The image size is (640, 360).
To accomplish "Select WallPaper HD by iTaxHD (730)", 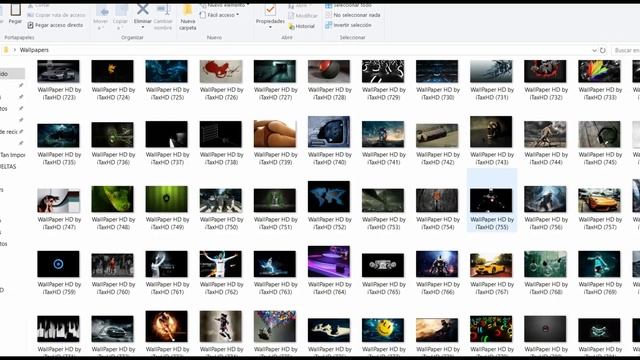I will pos(437,80).
